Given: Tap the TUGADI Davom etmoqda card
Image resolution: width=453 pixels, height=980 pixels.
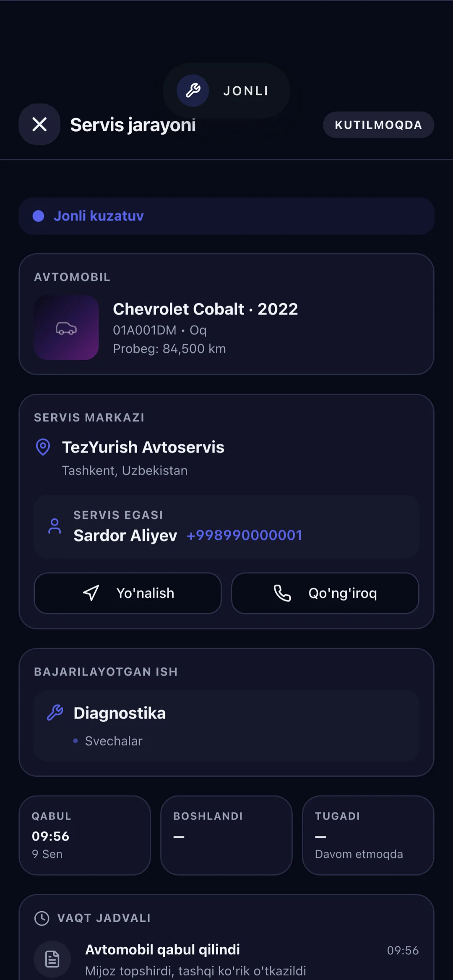Looking at the screenshot, I should pos(368,835).
